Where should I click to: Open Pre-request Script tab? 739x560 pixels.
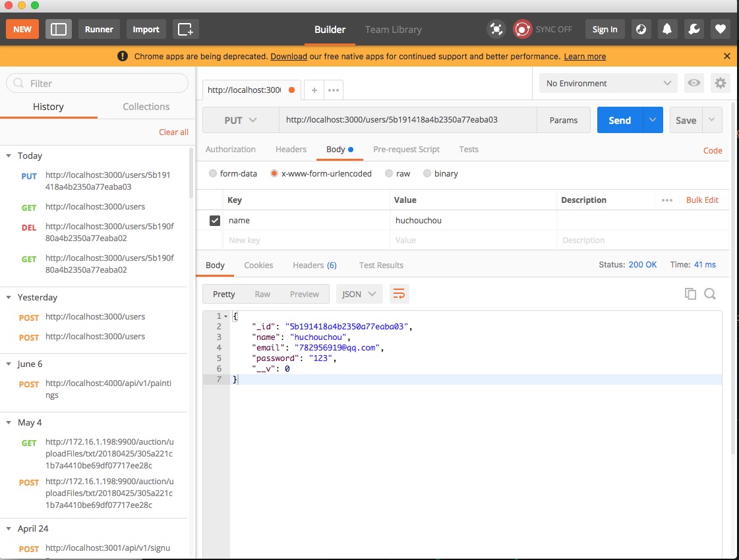point(406,150)
